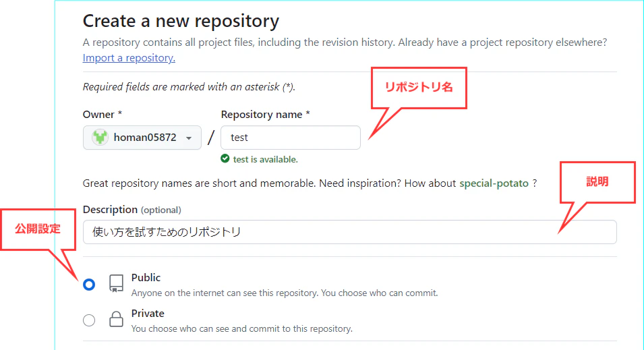Select the Public radio button
Screen dimensions: 644x350
[89, 285]
